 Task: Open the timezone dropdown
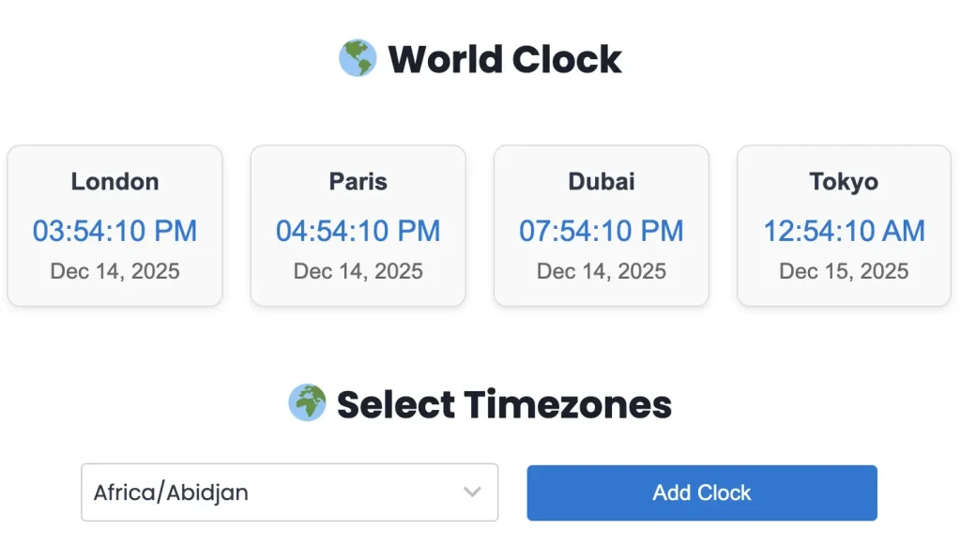(x=289, y=492)
